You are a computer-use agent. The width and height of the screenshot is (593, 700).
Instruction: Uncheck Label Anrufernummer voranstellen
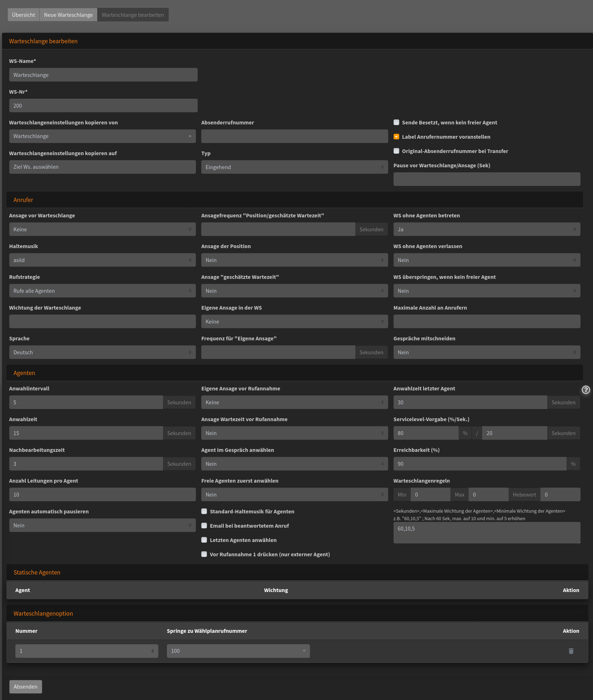396,137
